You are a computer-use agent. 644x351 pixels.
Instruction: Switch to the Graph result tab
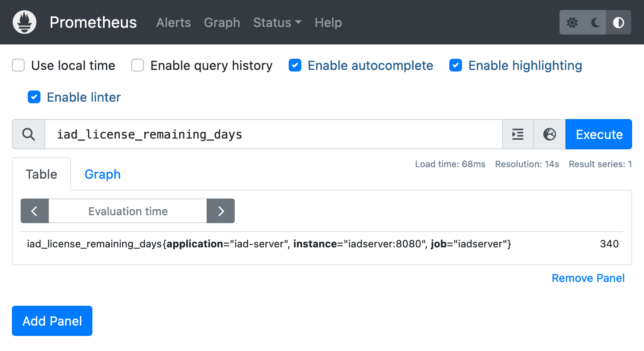tap(102, 174)
